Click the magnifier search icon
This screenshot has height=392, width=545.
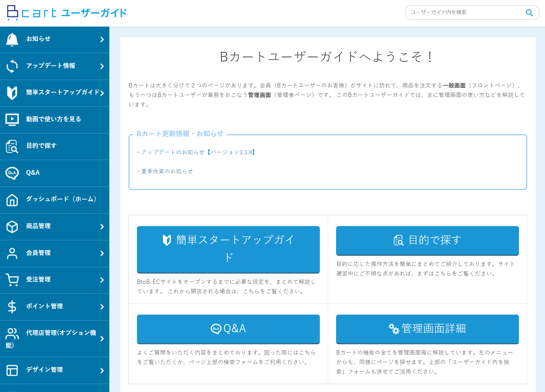coord(529,12)
